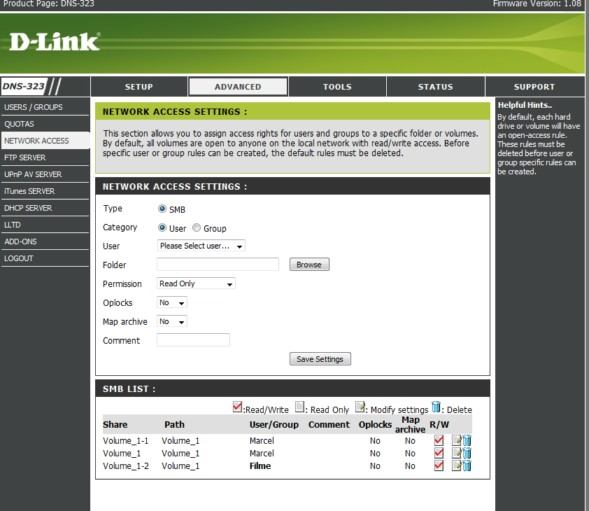Click the Save Settings button
Viewport: 589px width, 511px height.
click(x=320, y=359)
